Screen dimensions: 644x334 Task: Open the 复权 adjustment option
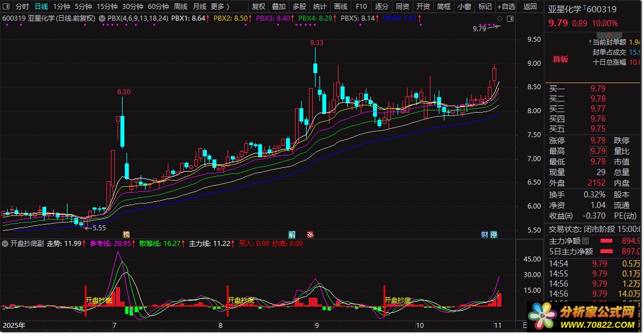click(258, 7)
